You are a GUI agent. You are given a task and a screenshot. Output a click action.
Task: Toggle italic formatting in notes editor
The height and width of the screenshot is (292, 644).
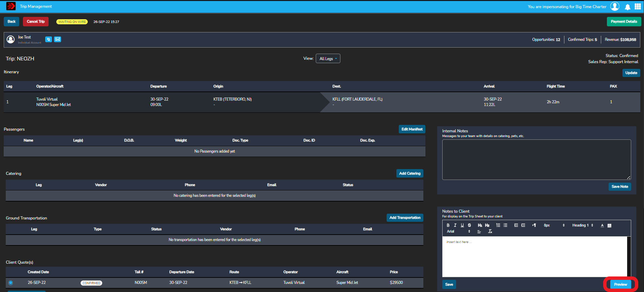(x=455, y=225)
